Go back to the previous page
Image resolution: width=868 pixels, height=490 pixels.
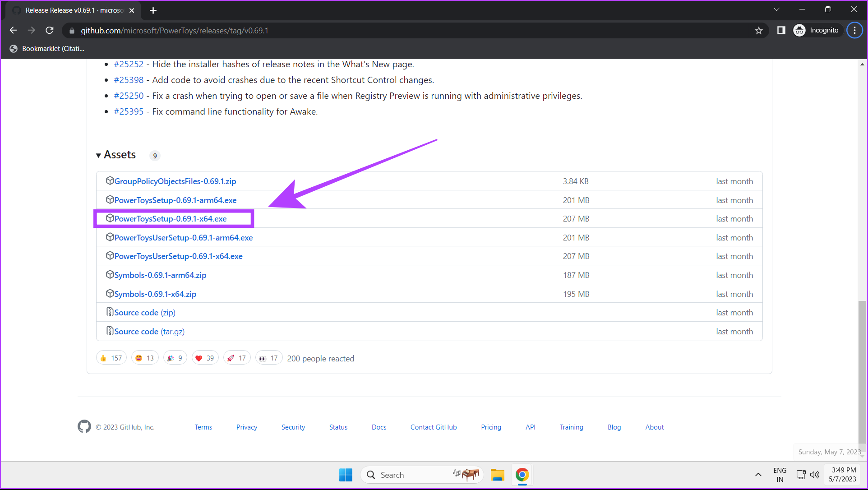pyautogui.click(x=13, y=30)
